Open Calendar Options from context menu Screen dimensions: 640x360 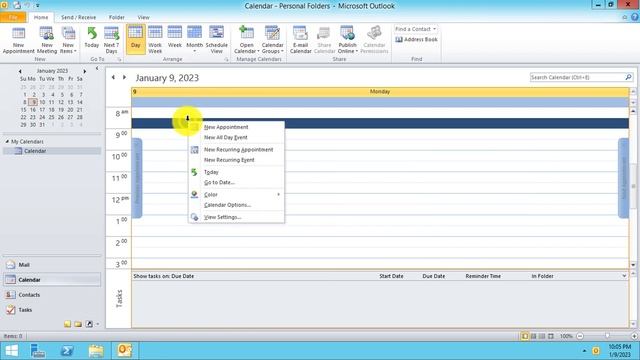[x=227, y=205]
